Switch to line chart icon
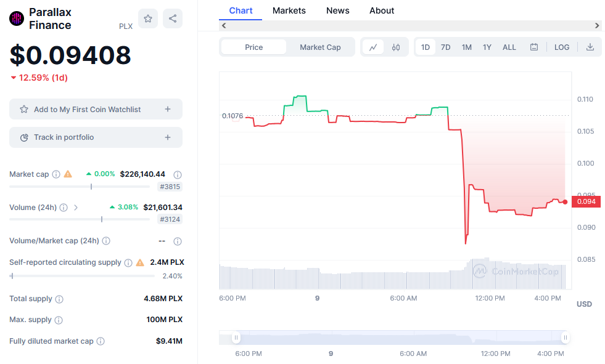605x364 pixels. [373, 47]
